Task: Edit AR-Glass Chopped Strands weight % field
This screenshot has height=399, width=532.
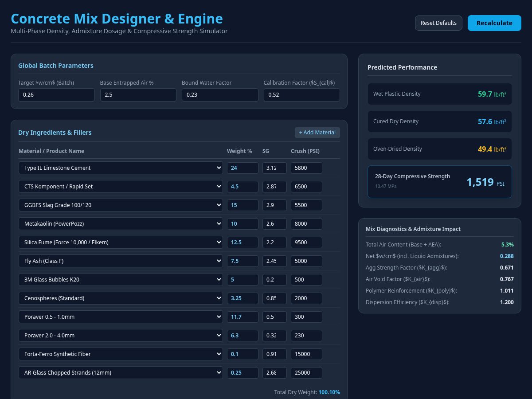Action: 243,373
